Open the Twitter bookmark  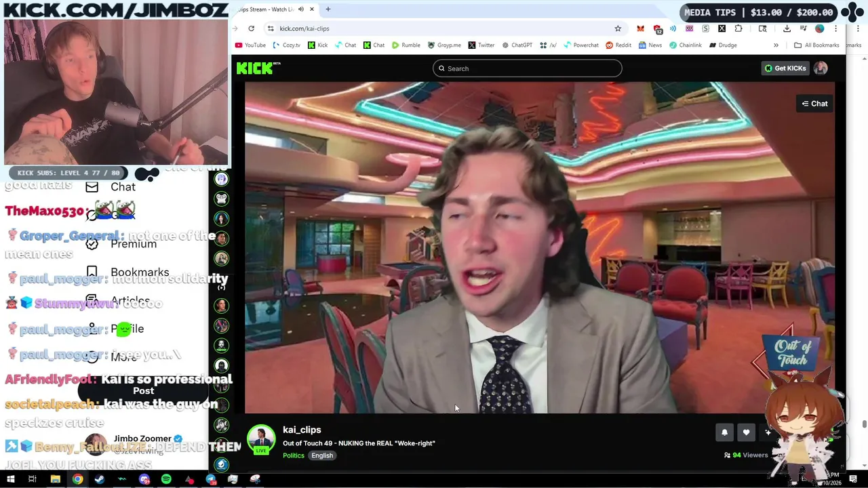click(x=481, y=45)
